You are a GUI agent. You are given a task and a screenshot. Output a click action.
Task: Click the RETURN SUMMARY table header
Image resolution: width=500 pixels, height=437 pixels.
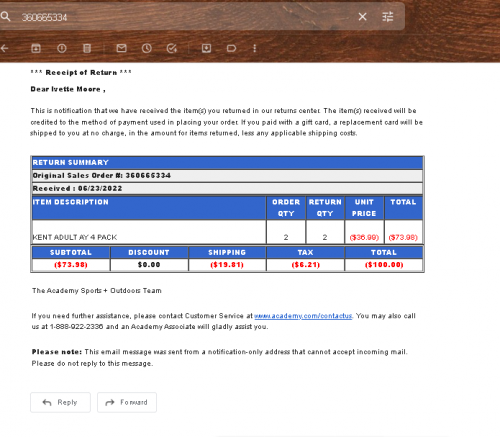(227, 162)
